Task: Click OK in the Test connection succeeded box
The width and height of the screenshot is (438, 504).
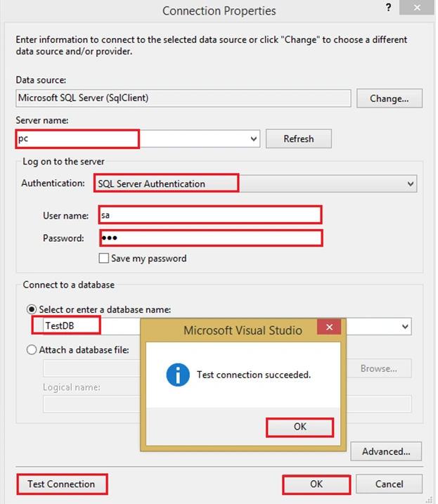Action: pos(299,427)
